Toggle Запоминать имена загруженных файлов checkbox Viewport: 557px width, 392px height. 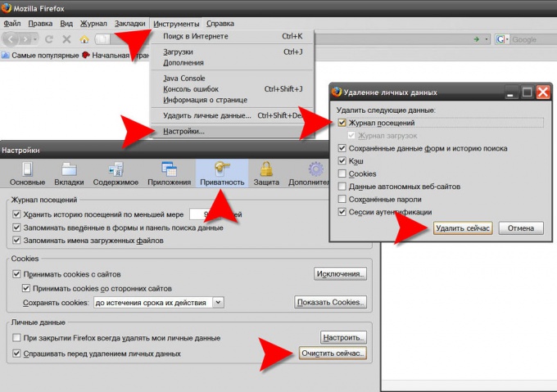pos(16,241)
